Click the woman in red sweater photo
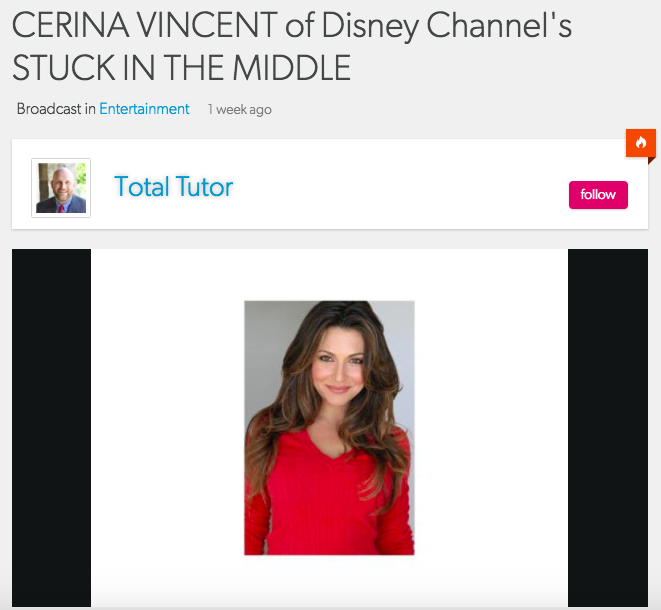The height and width of the screenshot is (610, 661). click(329, 427)
